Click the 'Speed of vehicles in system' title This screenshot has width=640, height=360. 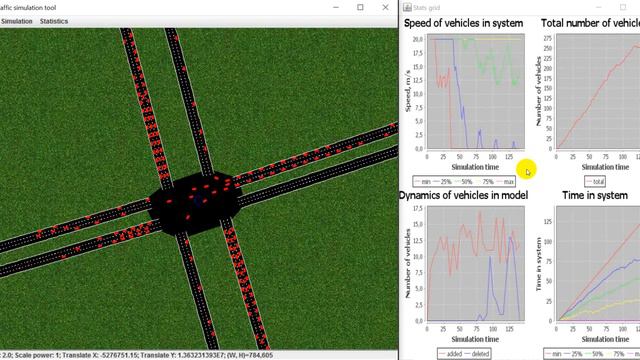(x=463, y=23)
